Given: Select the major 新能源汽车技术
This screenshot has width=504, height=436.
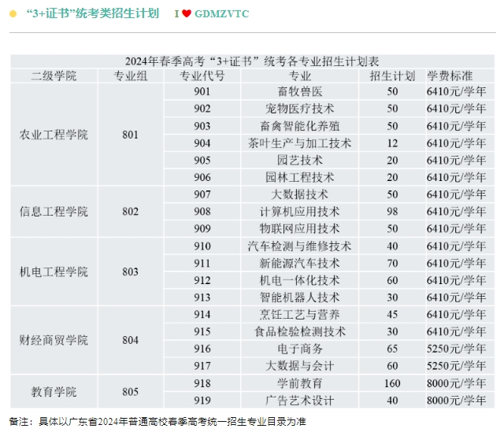Looking at the screenshot, I should coord(300,263).
